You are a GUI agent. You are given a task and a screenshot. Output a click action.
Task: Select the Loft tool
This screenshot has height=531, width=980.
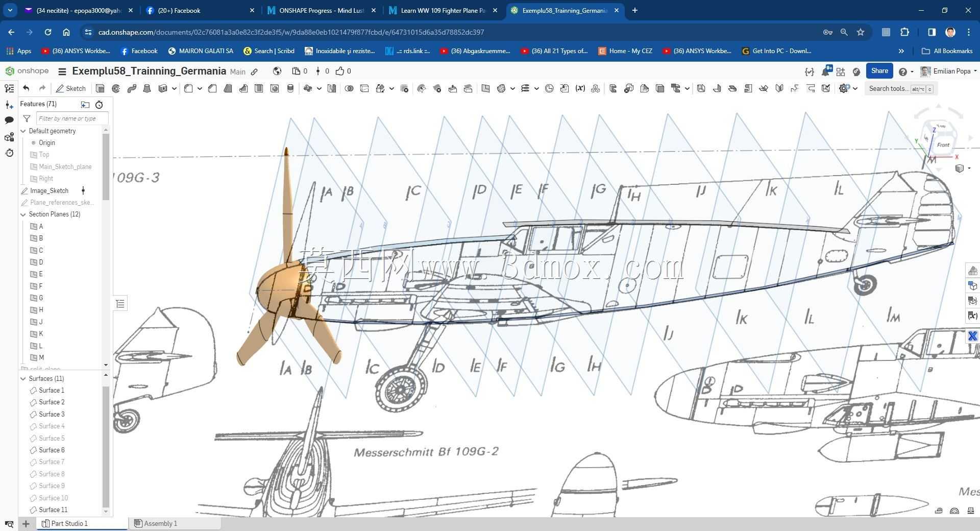pos(147,88)
